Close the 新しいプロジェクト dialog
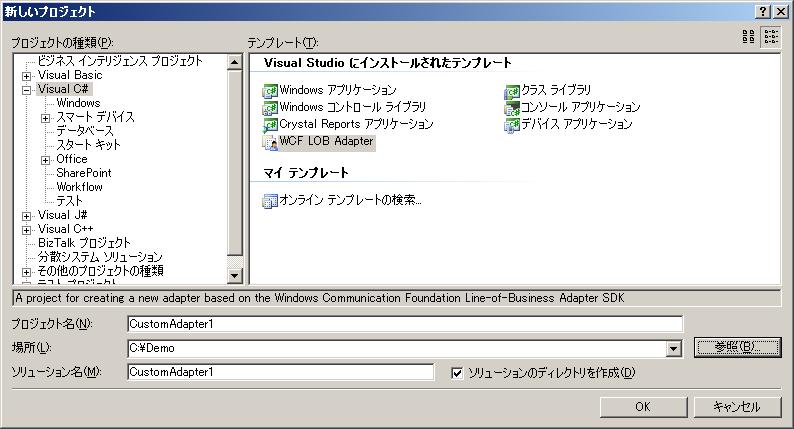Viewport: 794px width, 429px height. coord(781,12)
